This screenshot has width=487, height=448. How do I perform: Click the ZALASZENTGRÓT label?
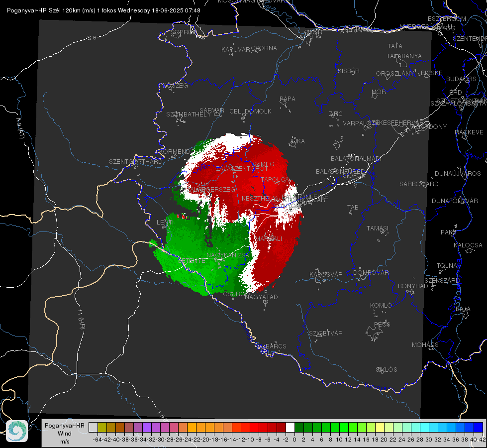[242, 169]
